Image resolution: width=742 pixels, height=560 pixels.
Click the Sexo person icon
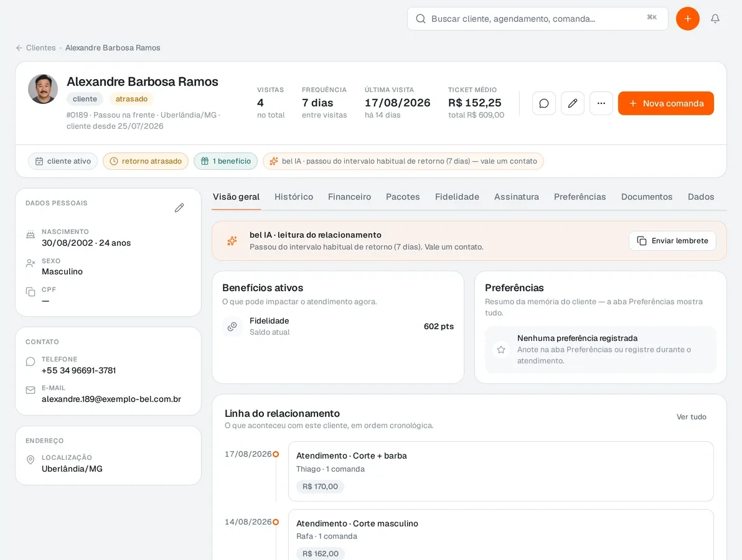coord(31,263)
